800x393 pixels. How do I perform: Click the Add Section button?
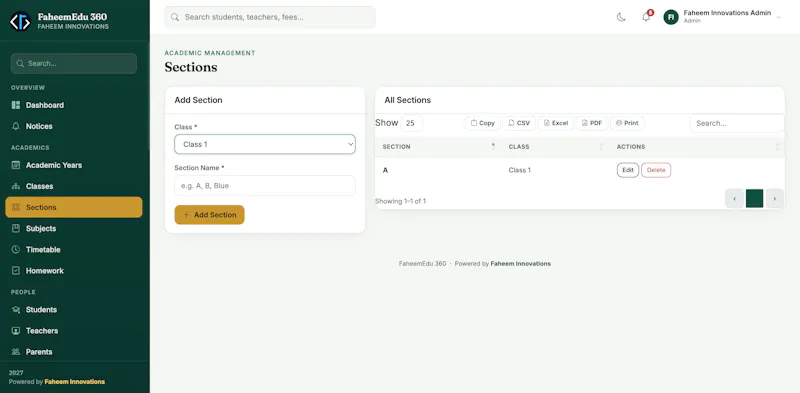pos(209,215)
